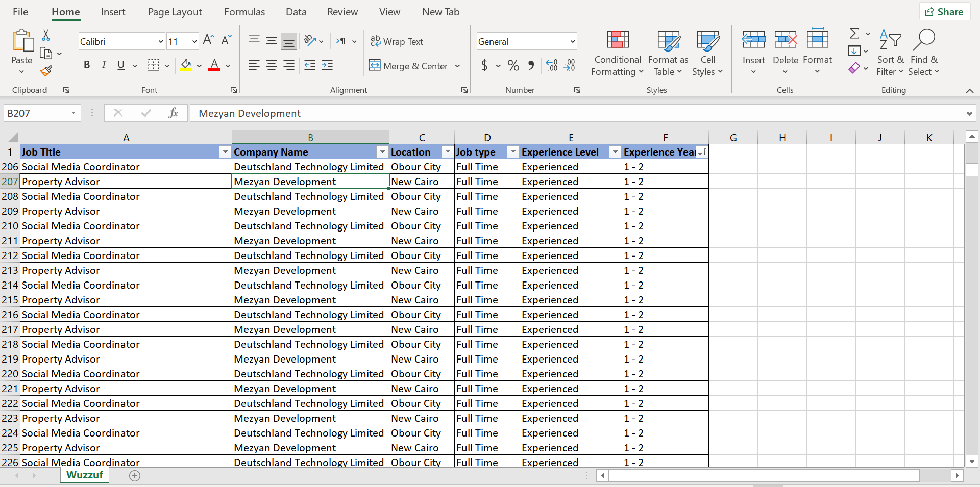Screen dimensions: 980x487
Task: Click the Increase Decimal icon
Action: tap(551, 65)
